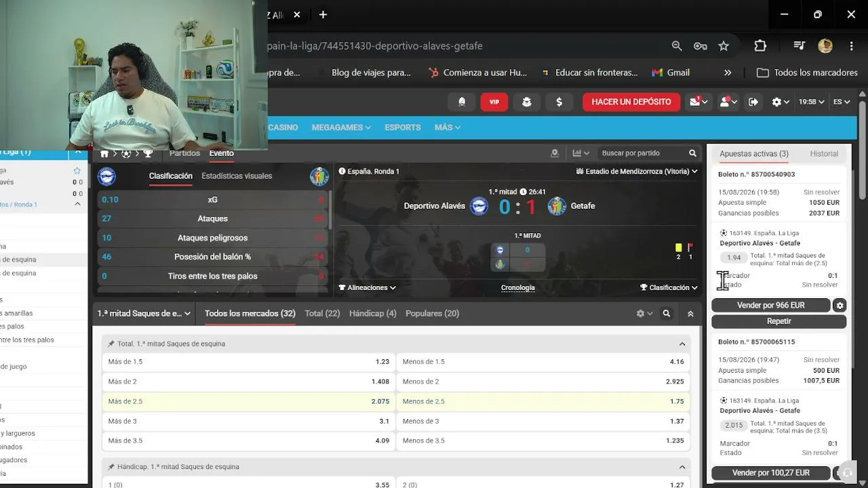This screenshot has height=488, width=868.
Task: Select the Total (22) markets tab
Action: point(322,314)
